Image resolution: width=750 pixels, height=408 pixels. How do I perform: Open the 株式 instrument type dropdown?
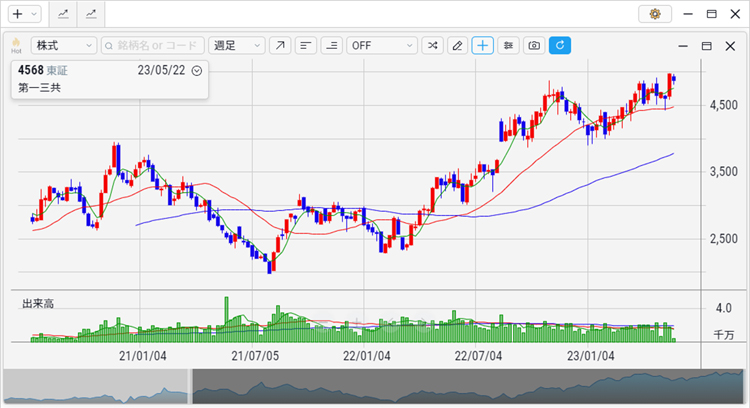pyautogui.click(x=64, y=46)
